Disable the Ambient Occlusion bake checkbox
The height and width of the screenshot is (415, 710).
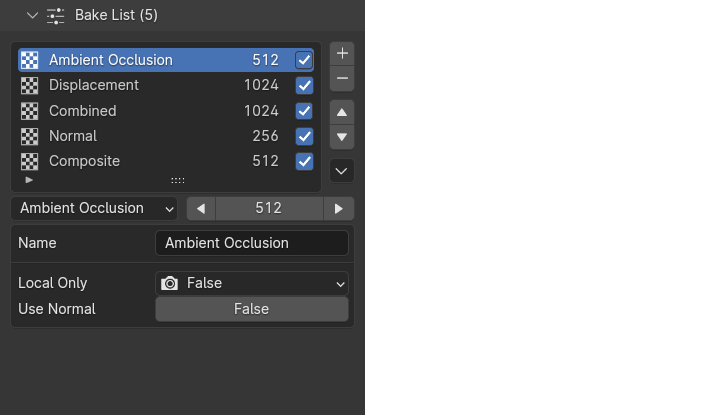pos(304,60)
